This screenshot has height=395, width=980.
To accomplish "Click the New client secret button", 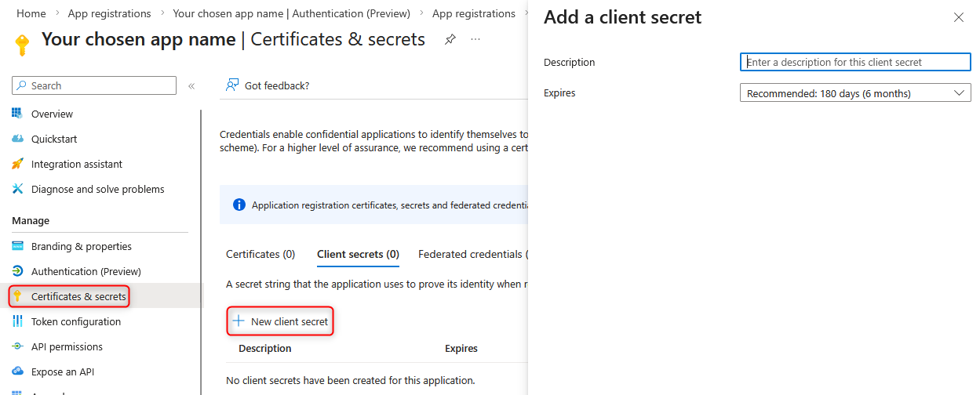I will (281, 321).
